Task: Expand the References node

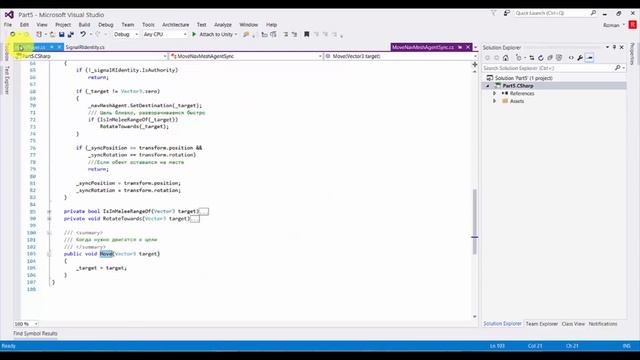Action: coord(495,93)
